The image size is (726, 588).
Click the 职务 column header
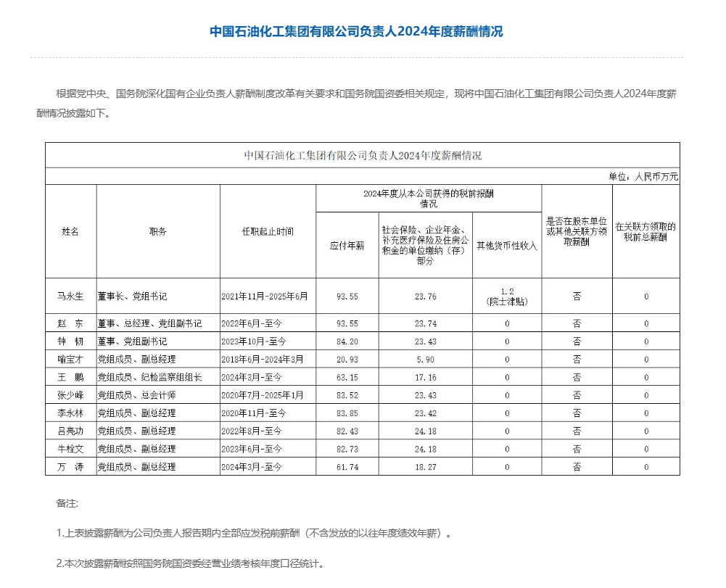point(158,231)
